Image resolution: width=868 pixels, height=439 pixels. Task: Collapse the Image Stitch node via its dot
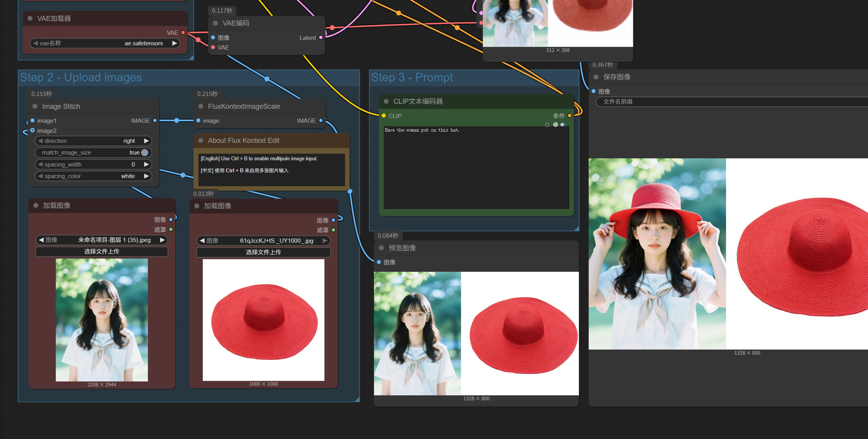(x=35, y=106)
